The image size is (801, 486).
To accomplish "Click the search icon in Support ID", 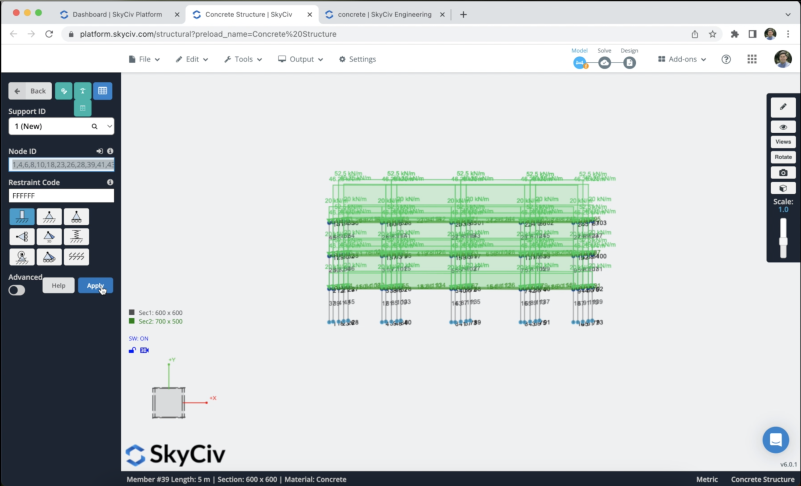I will 95,126.
